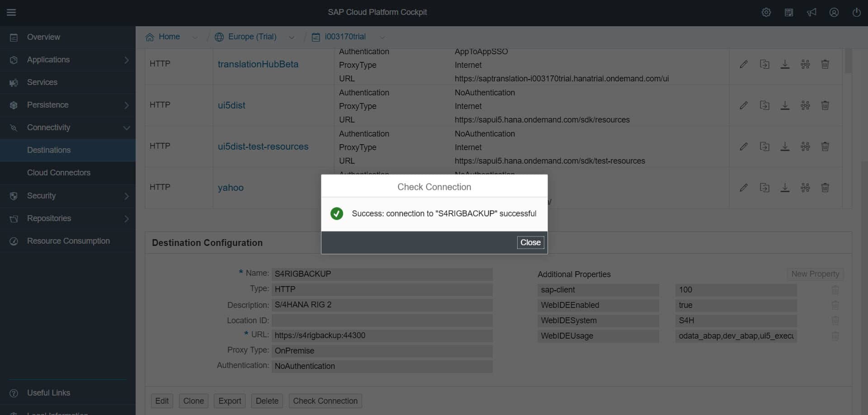
Task: Select Overview in the sidebar
Action: tap(43, 37)
